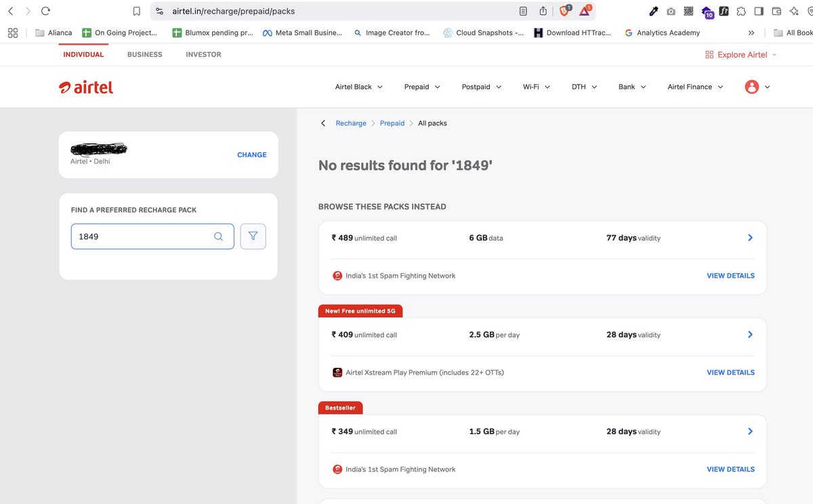Image resolution: width=813 pixels, height=504 pixels.
Task: Open the Analytics Academy bookmark
Action: 662,33
